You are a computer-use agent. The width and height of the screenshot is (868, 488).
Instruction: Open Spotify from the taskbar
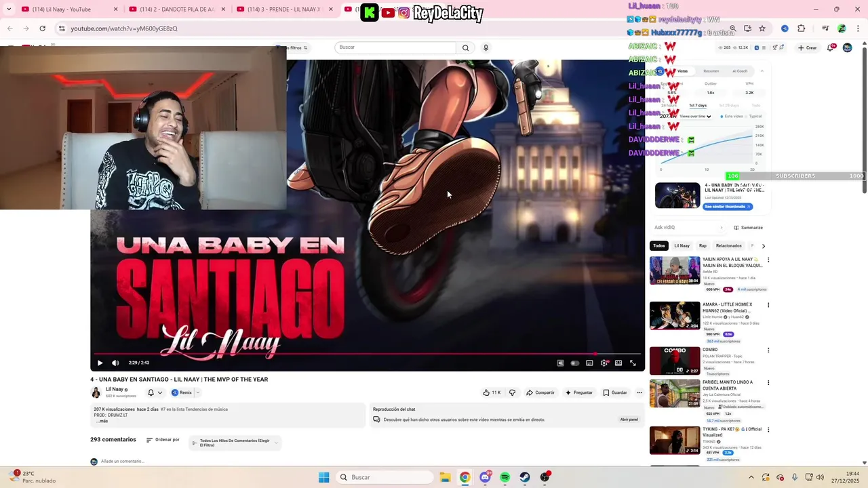pyautogui.click(x=505, y=477)
